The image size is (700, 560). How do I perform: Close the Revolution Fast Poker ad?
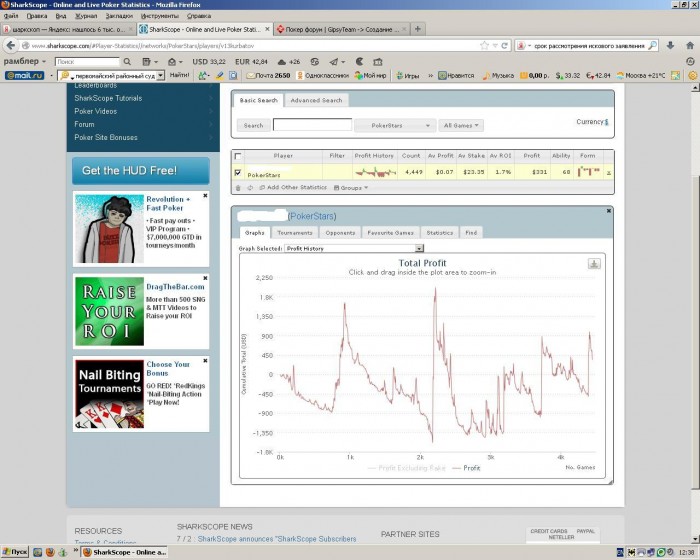(x=205, y=196)
